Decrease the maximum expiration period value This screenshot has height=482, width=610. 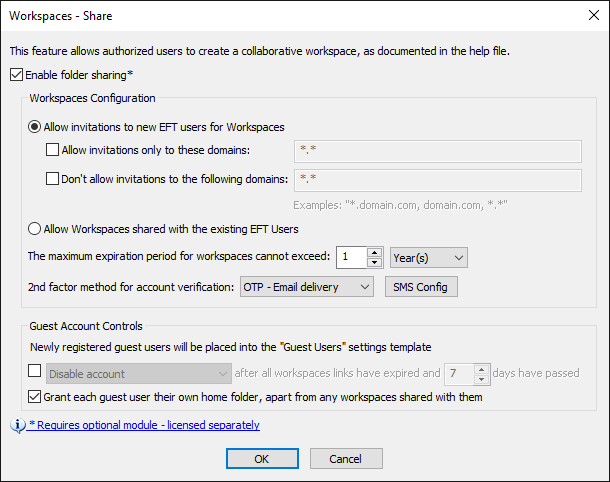click(375, 263)
